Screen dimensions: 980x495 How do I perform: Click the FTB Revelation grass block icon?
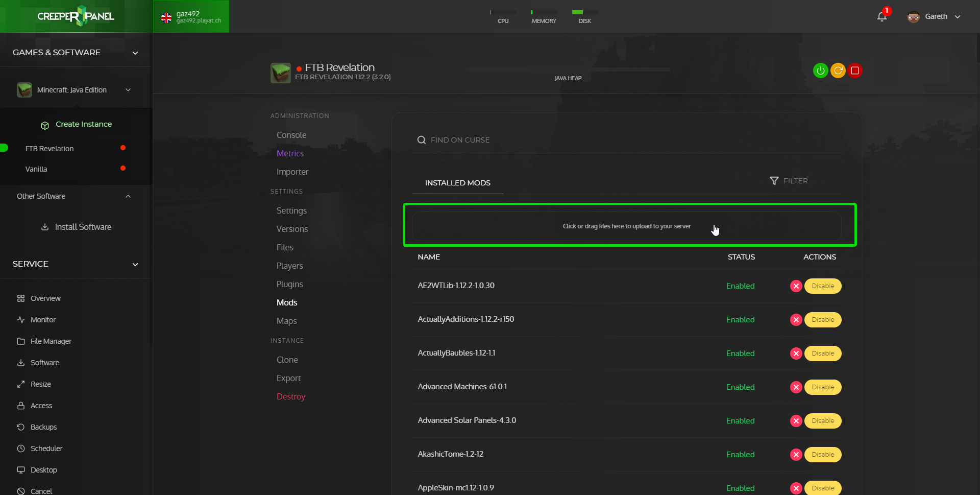click(x=281, y=73)
